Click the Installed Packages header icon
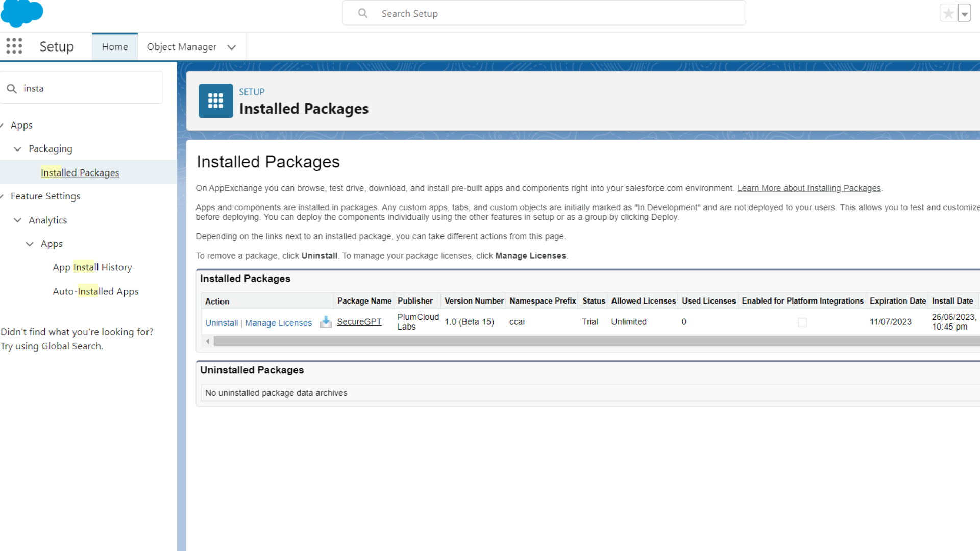The height and width of the screenshot is (551, 980). (x=215, y=101)
